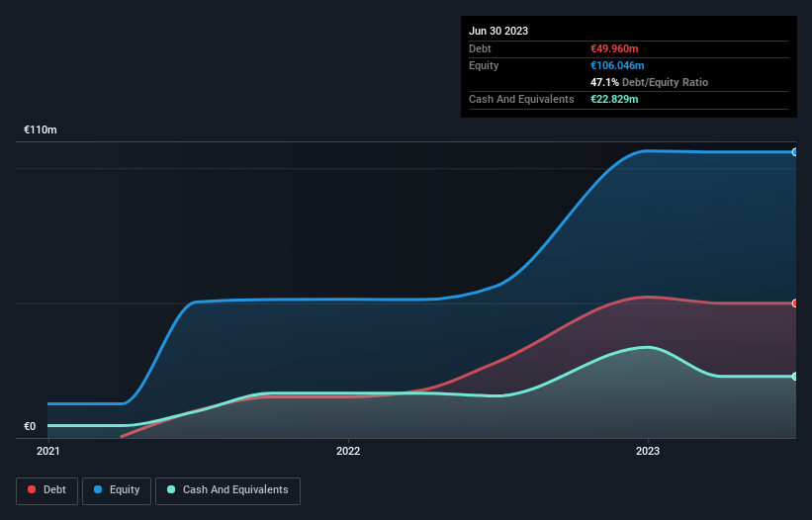
Task: Click the 2022 x-axis label
Action: [x=348, y=451]
